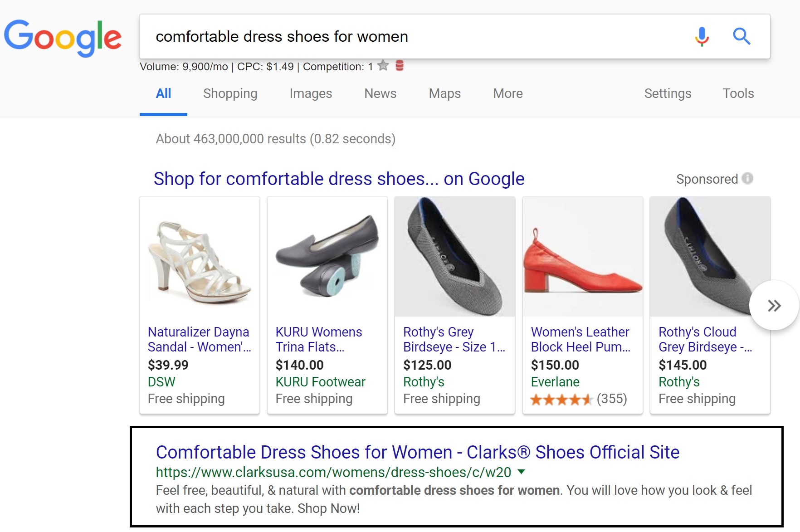Open Rothy's Grey Birdseye product link
The width and height of the screenshot is (800, 532).
click(x=454, y=339)
